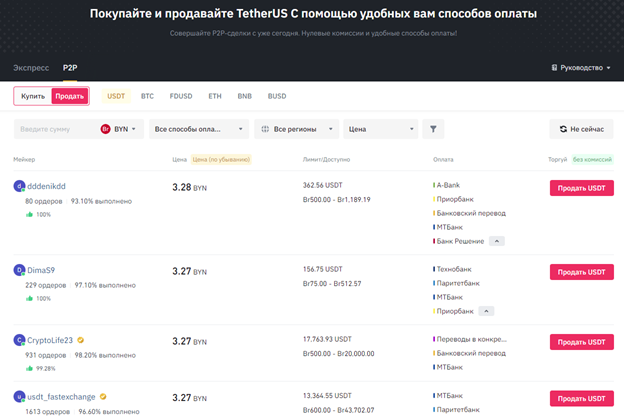
Task: Open the BYN currency dropdown arrow
Action: pyautogui.click(x=134, y=129)
